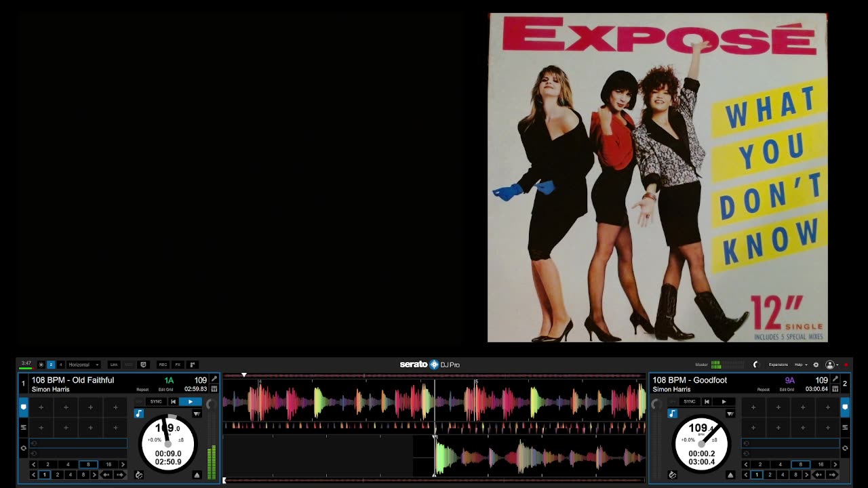Select beat jump size 2 on deck 1

58,474
